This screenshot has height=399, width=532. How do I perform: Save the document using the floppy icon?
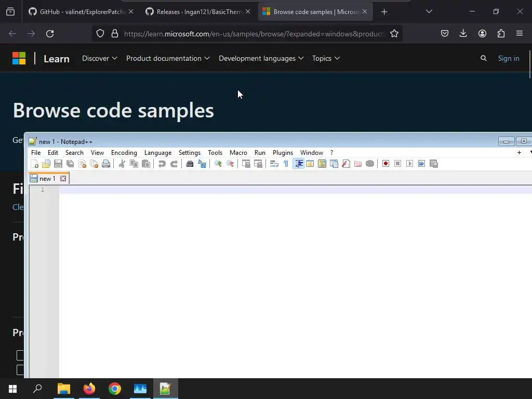click(58, 164)
